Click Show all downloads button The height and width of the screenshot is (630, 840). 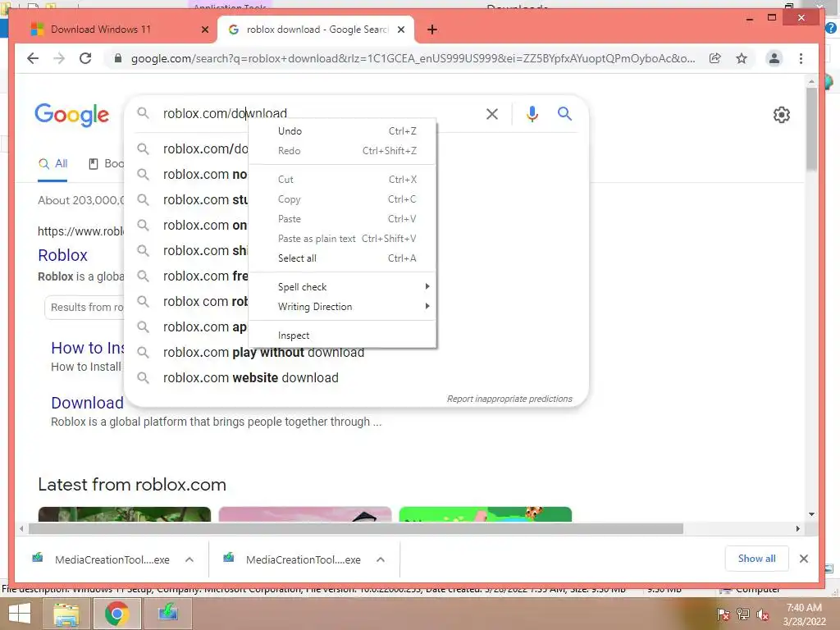[x=756, y=559]
